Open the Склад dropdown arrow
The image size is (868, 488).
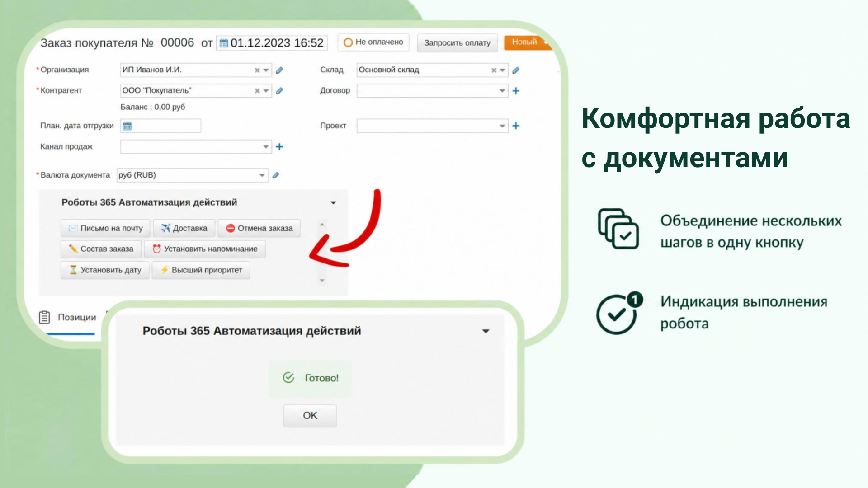(502, 70)
